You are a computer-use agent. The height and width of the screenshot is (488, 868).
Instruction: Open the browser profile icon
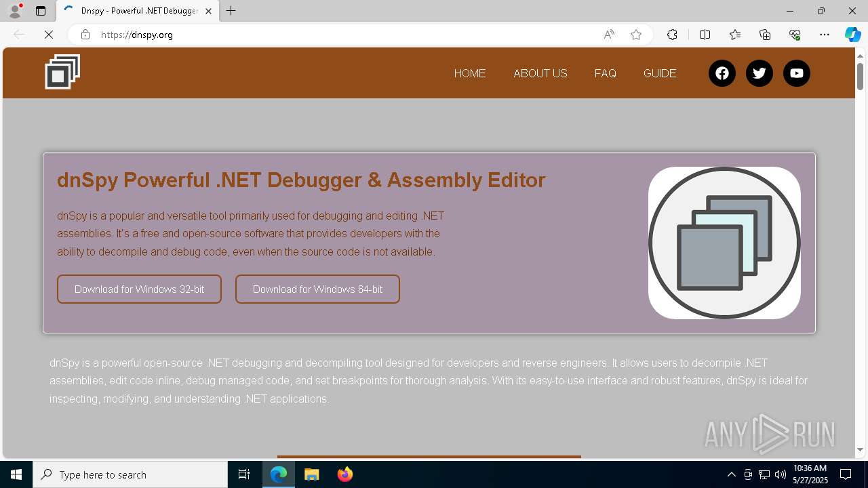coord(15,11)
